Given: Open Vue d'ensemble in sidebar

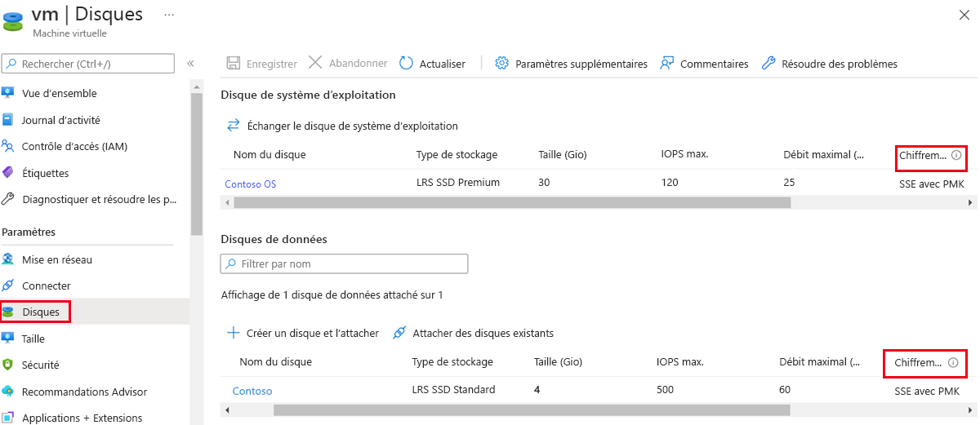Looking at the screenshot, I should (59, 93).
